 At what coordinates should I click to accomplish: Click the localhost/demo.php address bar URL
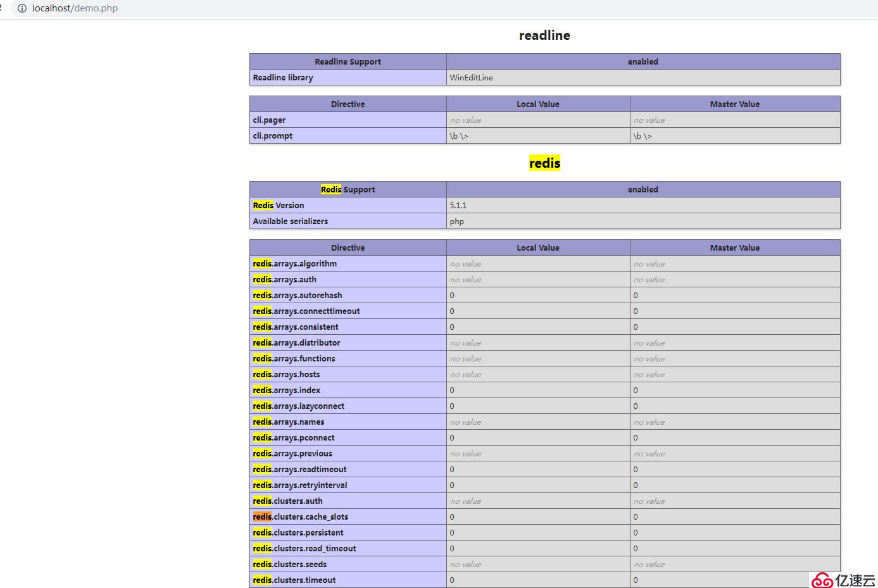(x=75, y=8)
